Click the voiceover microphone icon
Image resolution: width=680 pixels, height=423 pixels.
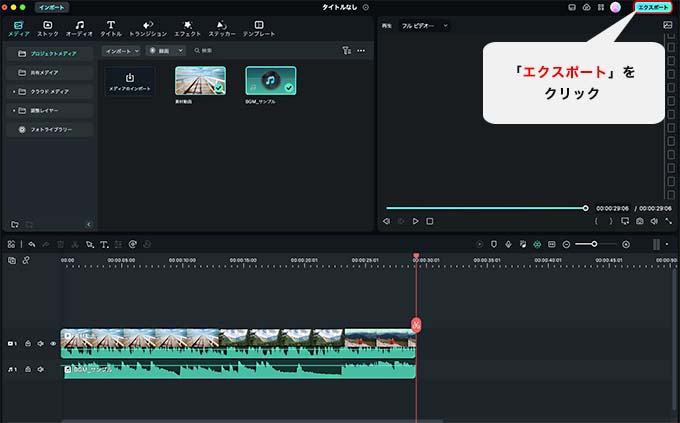pos(508,244)
